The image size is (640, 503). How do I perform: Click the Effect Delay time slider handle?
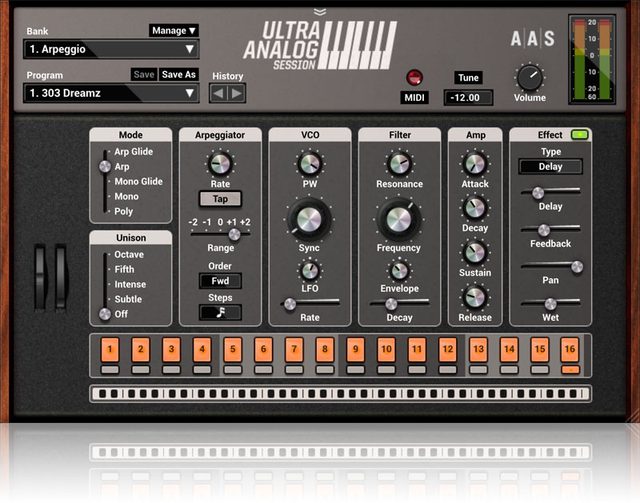click(538, 193)
